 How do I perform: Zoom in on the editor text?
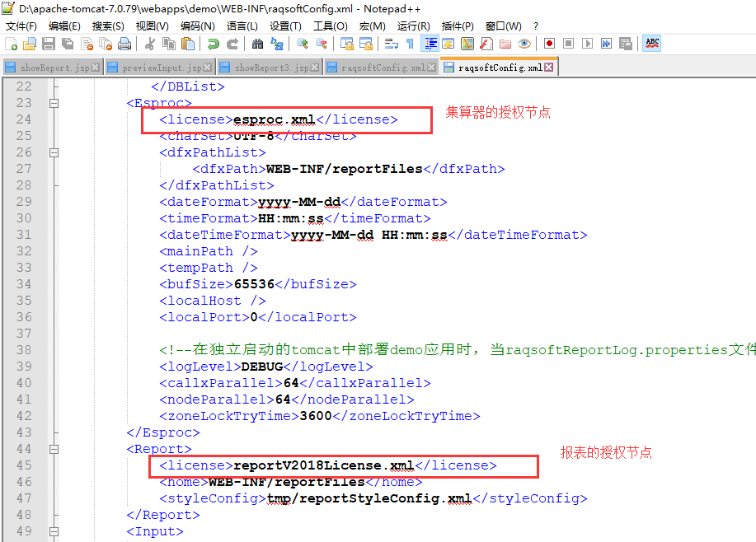pyautogui.click(x=303, y=44)
